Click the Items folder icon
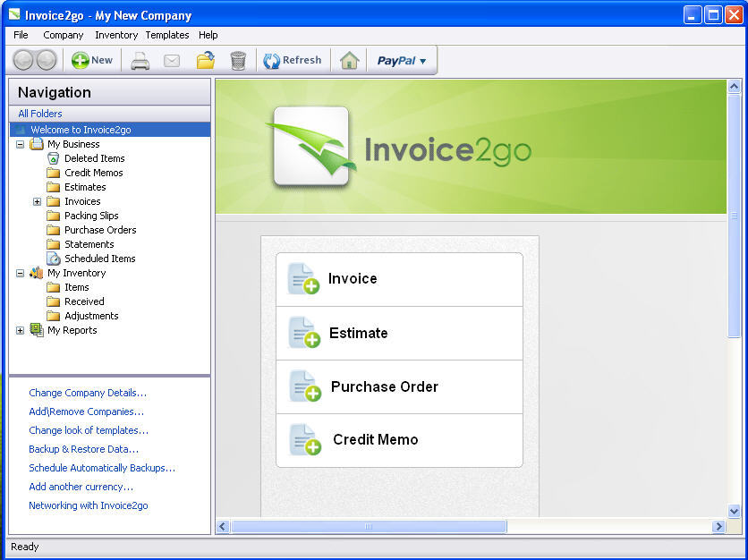748x560 pixels. click(54, 287)
